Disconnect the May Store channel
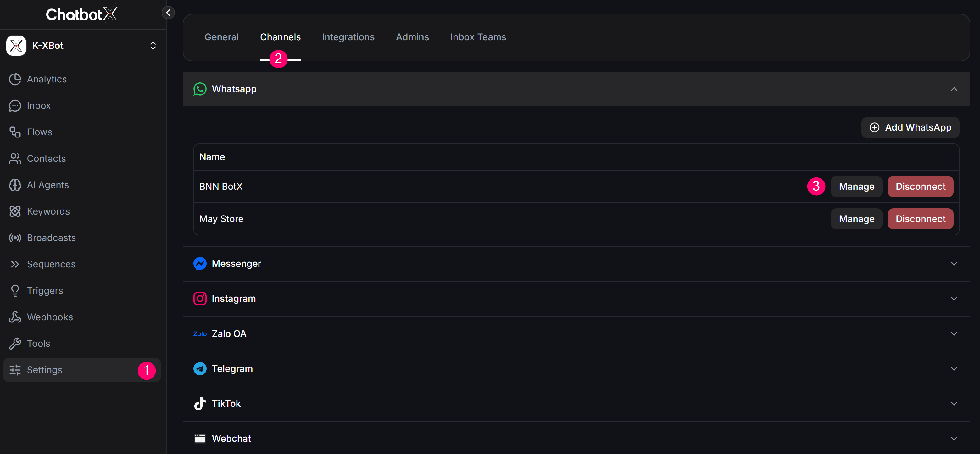The width and height of the screenshot is (980, 454). click(x=920, y=219)
